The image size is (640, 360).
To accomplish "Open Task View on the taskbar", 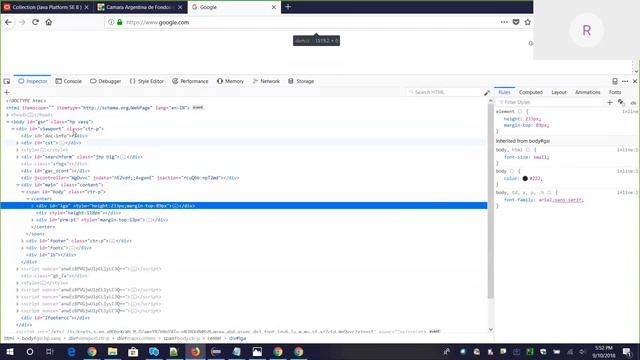I will point(50,351).
